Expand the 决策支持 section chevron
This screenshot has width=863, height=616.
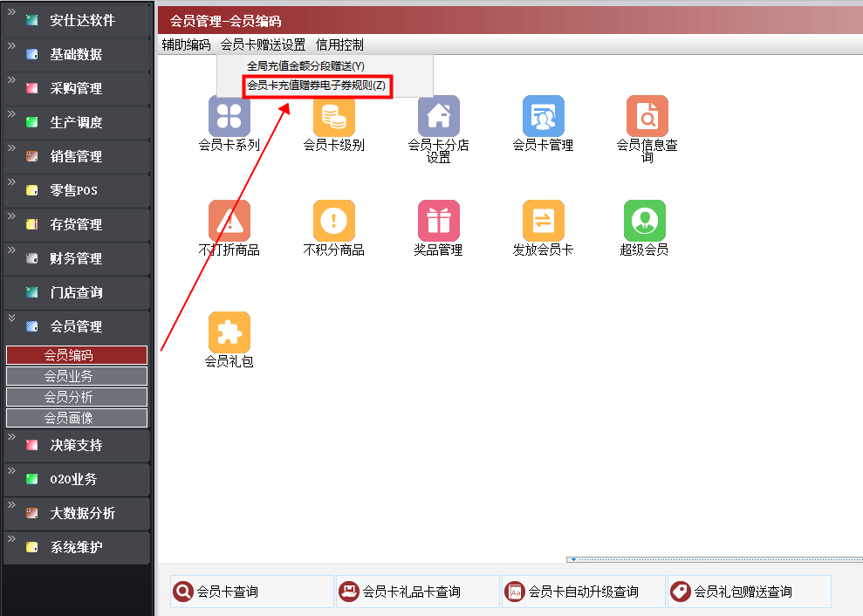click(11, 436)
